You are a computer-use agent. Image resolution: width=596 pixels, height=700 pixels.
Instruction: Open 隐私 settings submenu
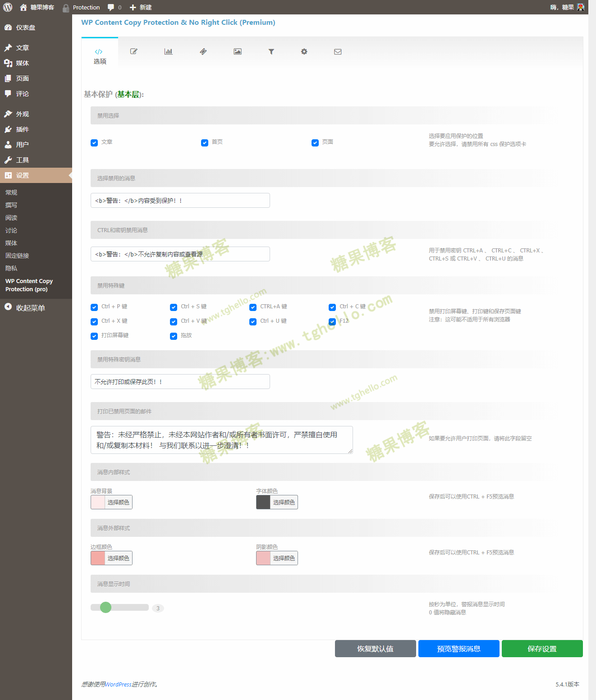point(11,268)
